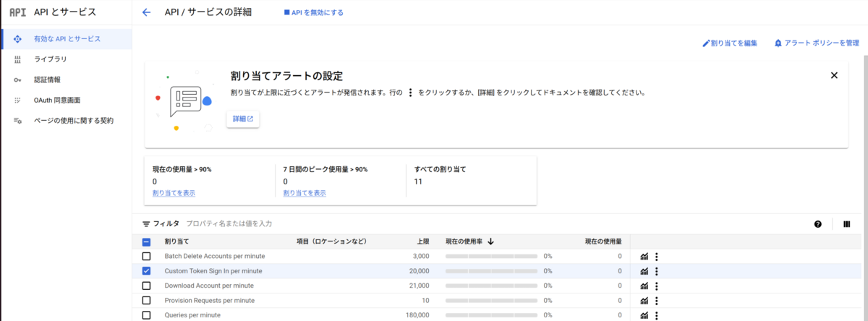Click the API とサービス header title
The width and height of the screenshot is (868, 321).
tap(65, 12)
